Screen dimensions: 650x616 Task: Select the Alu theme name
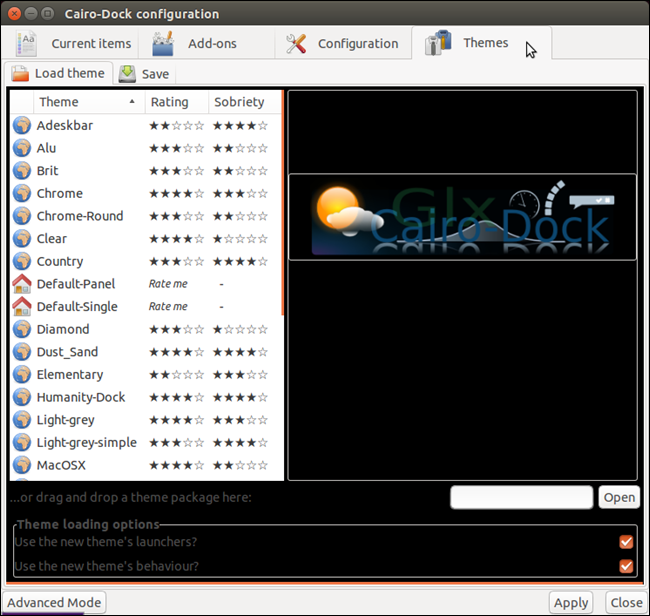pyautogui.click(x=46, y=148)
